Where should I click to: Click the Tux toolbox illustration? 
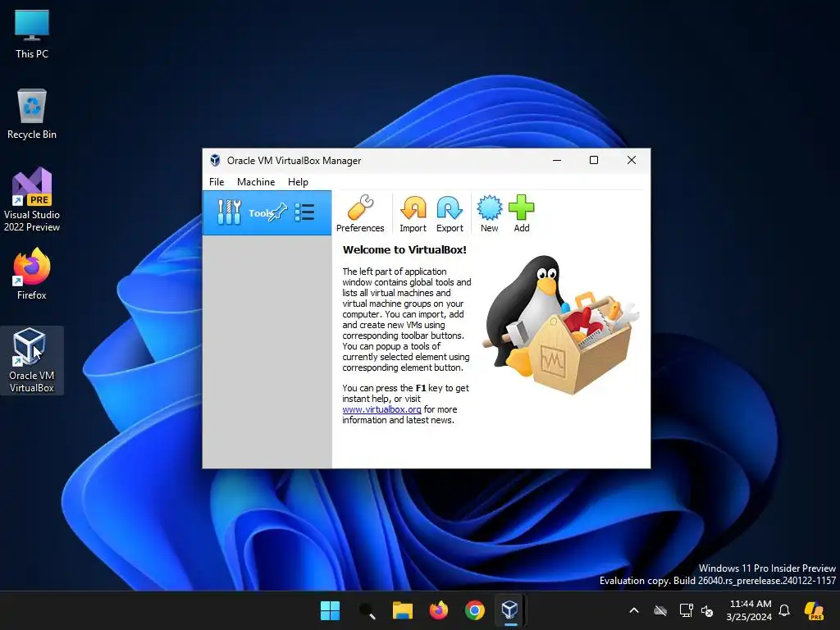coord(560,325)
